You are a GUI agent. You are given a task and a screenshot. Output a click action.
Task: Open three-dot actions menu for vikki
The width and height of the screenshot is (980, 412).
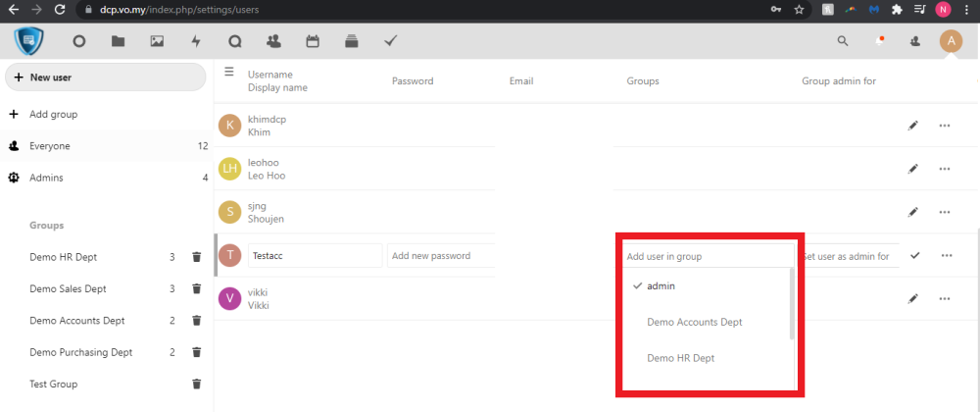(x=946, y=298)
